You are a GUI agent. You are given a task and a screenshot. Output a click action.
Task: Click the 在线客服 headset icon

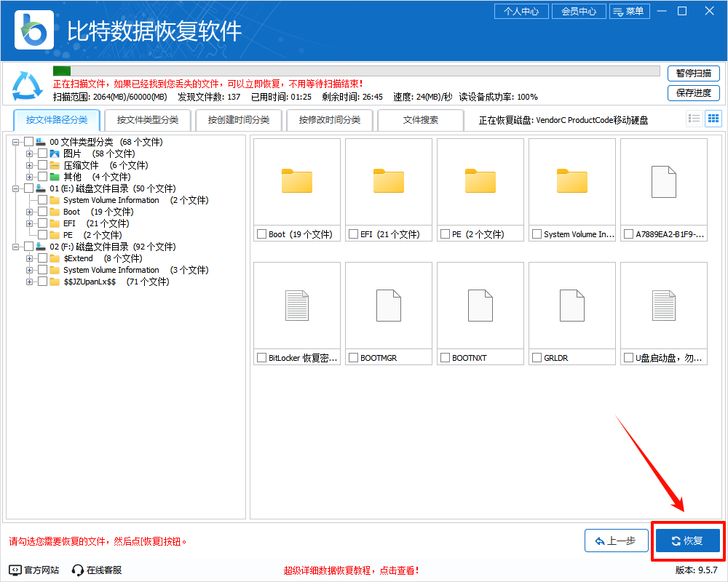(76, 570)
